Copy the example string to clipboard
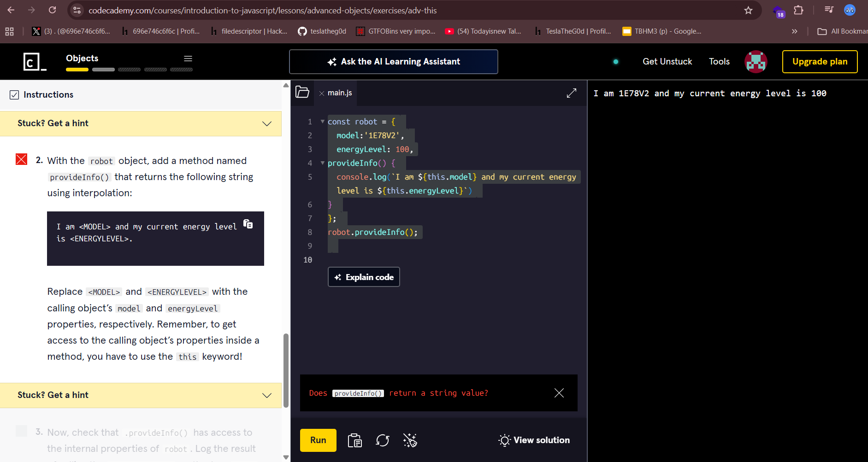Viewport: 868px width, 462px height. coord(248,224)
